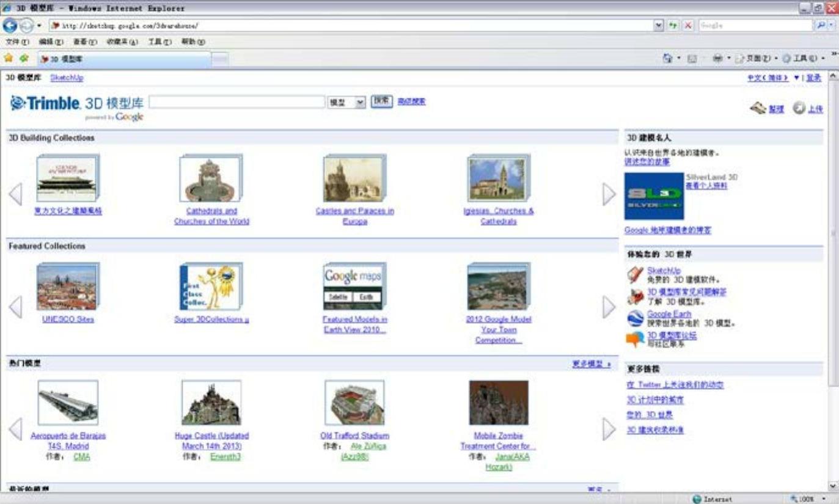The image size is (839, 504).
Task: Open the 文件 (File) menu
Action: (17, 42)
